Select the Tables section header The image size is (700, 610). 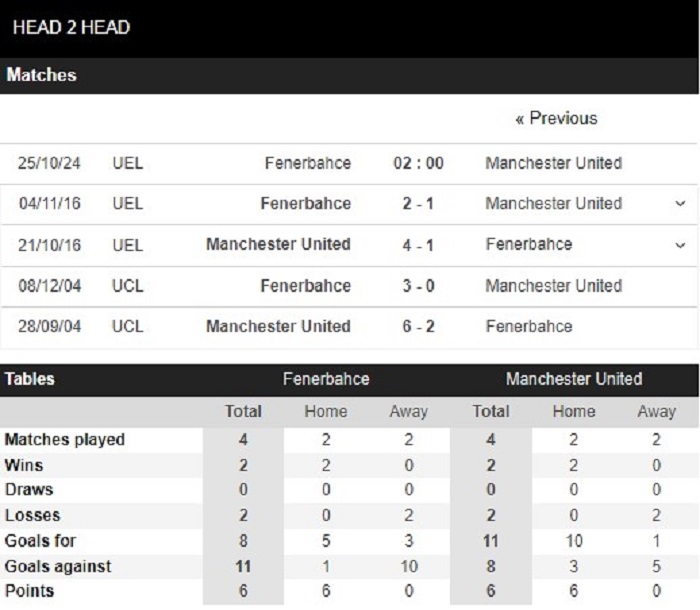(x=29, y=379)
